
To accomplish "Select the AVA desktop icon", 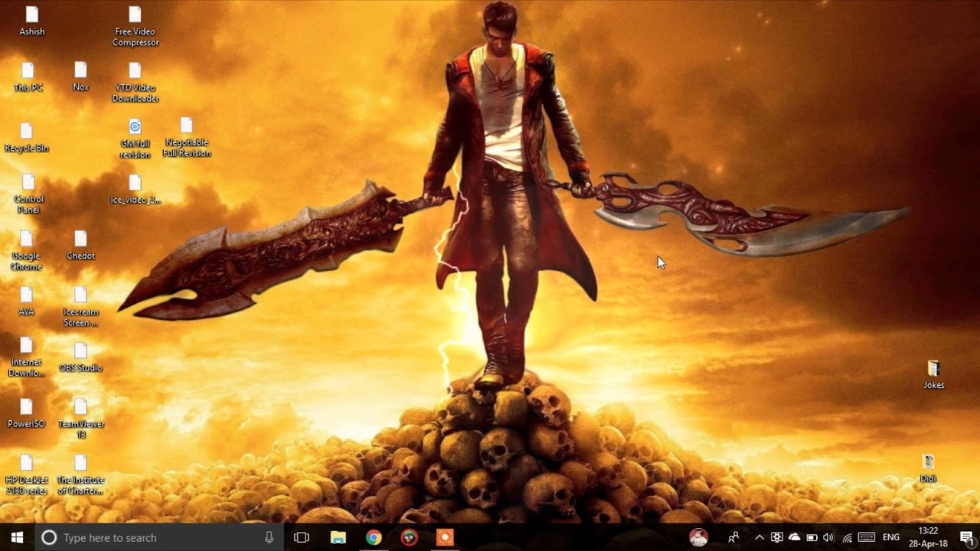I will tap(27, 301).
